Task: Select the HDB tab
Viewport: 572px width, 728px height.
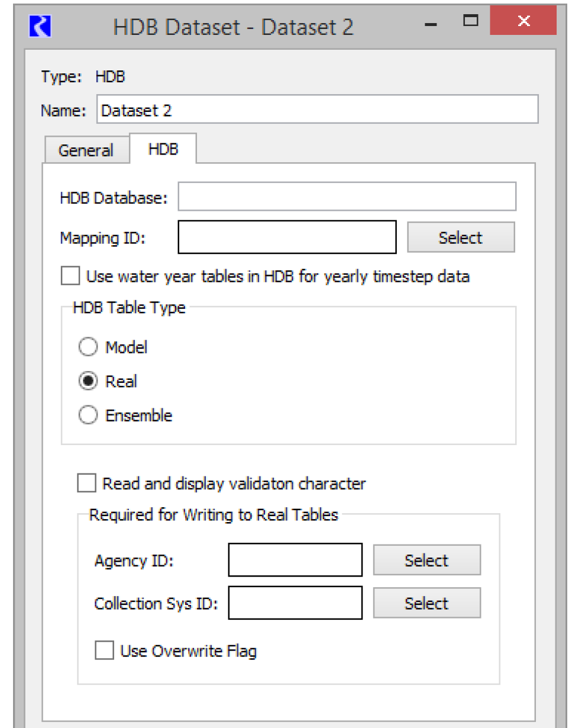Action: point(163,149)
